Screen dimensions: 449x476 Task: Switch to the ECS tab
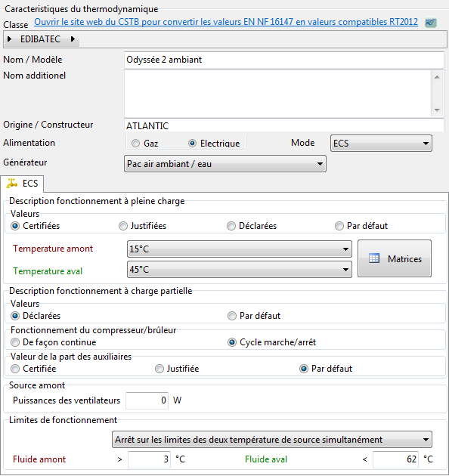(x=22, y=184)
